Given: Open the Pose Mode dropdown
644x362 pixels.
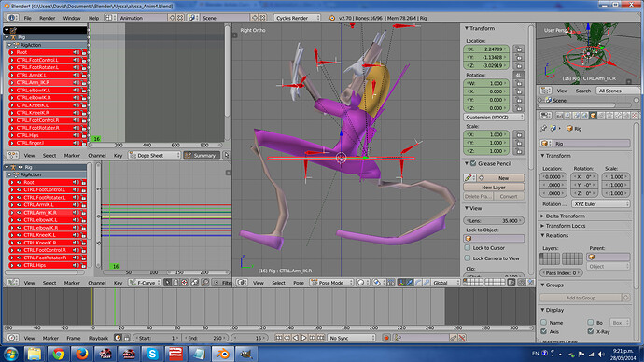Looking at the screenshot, I should click(331, 283).
